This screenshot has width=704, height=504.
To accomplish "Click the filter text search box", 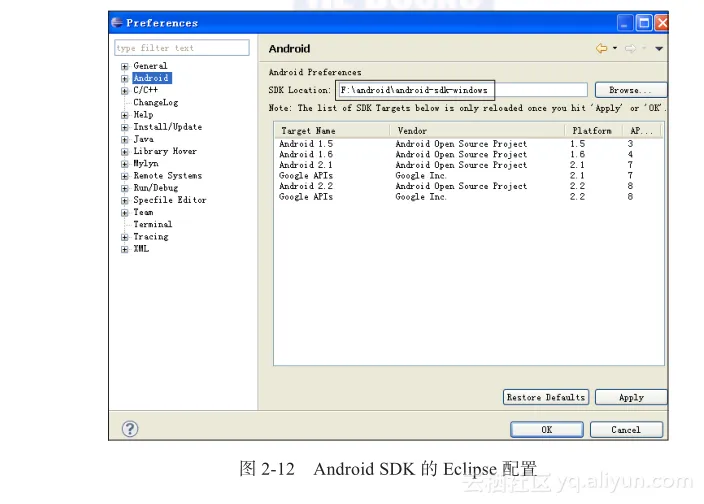I will pos(182,48).
